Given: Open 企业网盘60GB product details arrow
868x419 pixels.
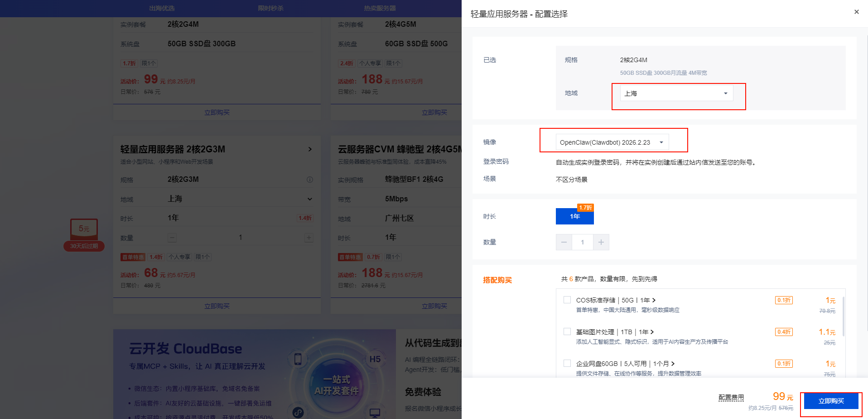Looking at the screenshot, I should [x=673, y=363].
